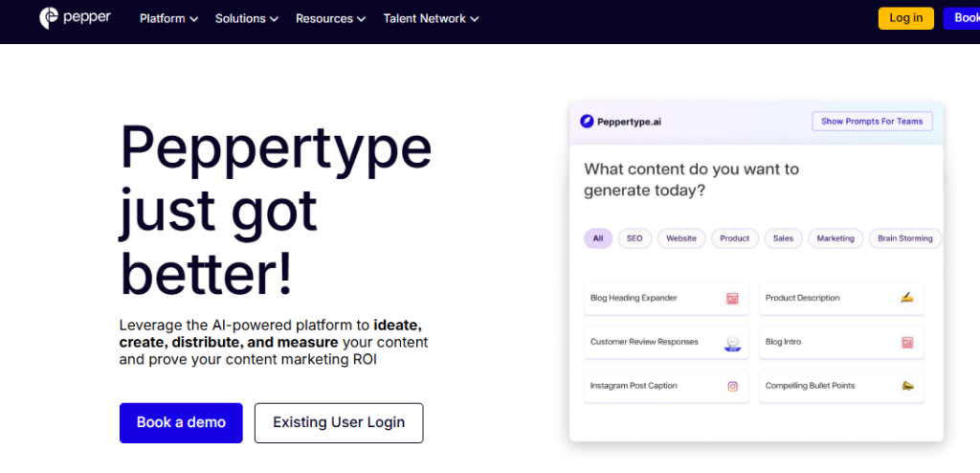Click the Blog Intro card icon

coord(907,342)
